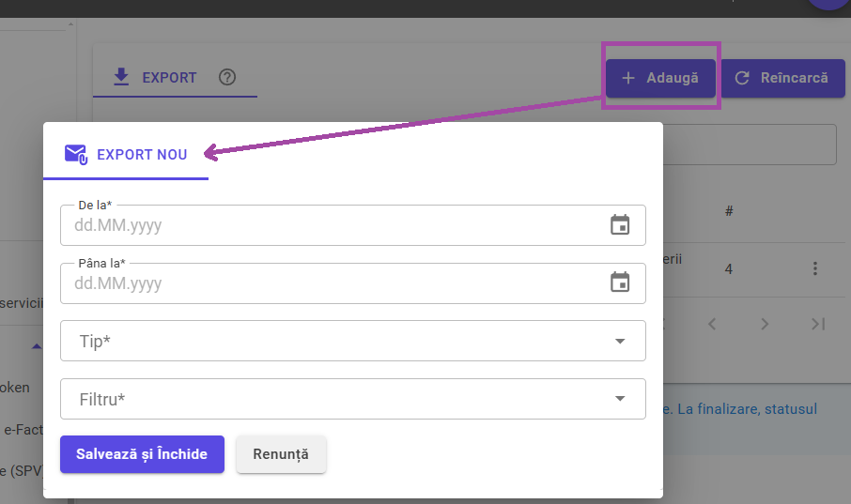Select the Export Nou dialog tab
This screenshot has width=851, height=504.
(x=126, y=155)
